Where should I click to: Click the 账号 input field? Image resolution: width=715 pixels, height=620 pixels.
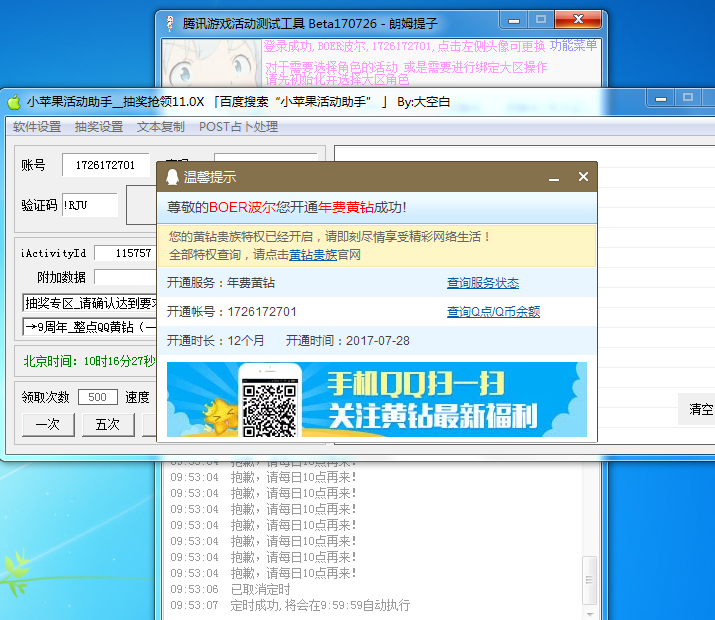coord(106,165)
